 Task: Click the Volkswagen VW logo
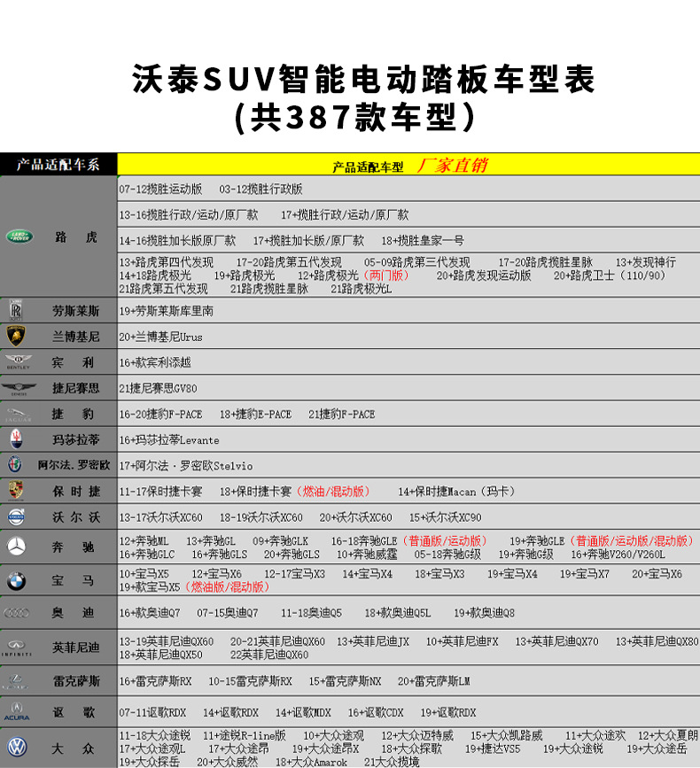click(x=17, y=748)
